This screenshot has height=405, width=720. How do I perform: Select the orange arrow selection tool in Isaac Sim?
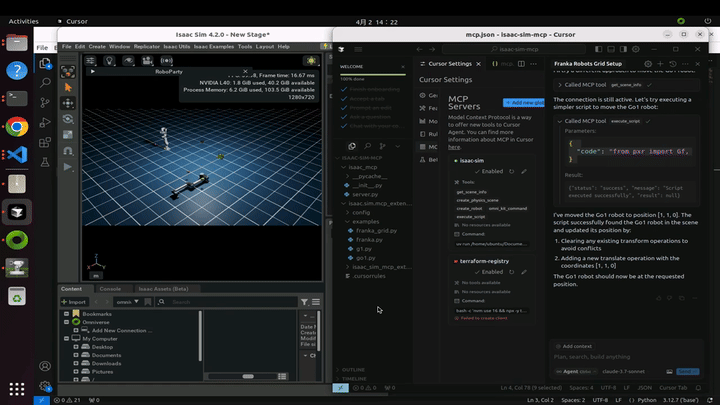point(68,87)
